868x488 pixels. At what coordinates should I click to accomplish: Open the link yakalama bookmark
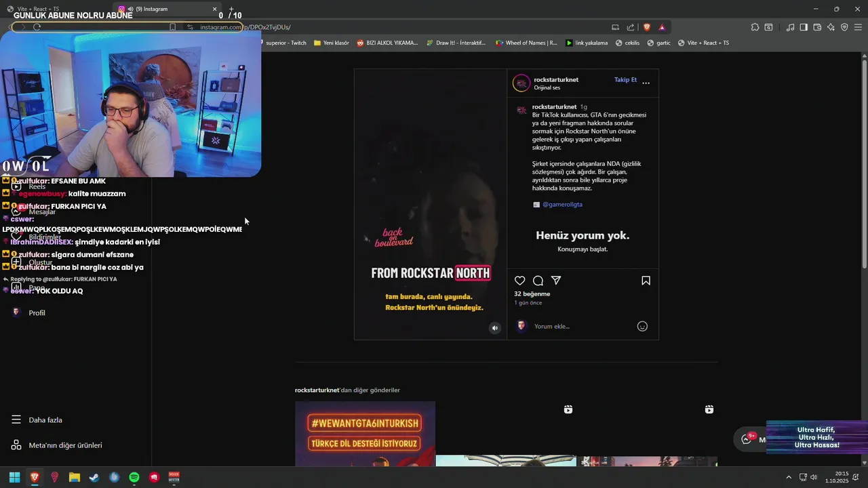click(x=587, y=43)
